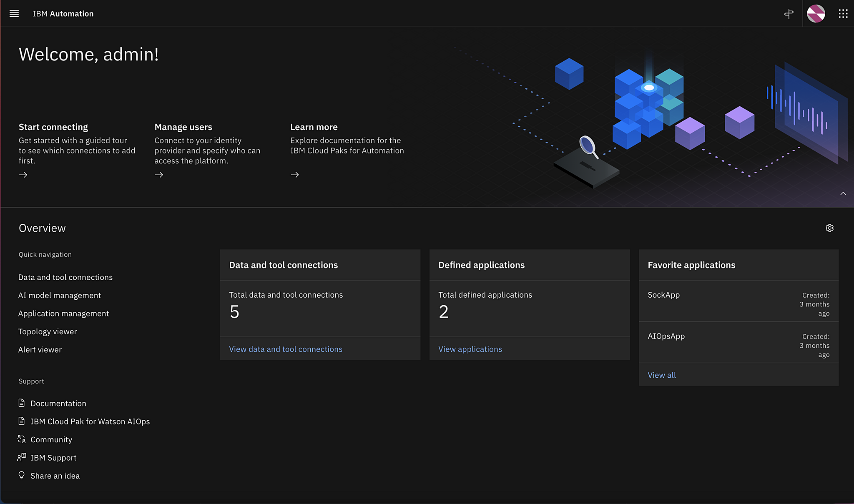The image size is (854, 504).
Task: Open the user avatar profile menu
Action: [816, 14]
